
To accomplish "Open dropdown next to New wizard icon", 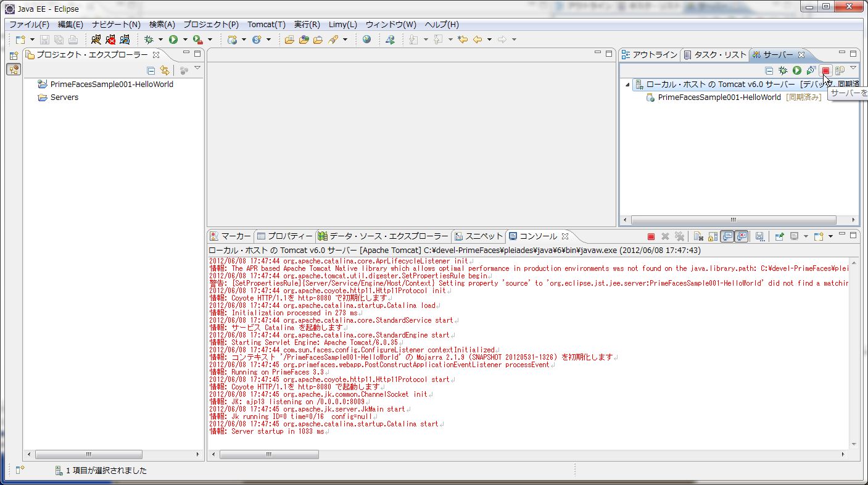I will click(32, 39).
